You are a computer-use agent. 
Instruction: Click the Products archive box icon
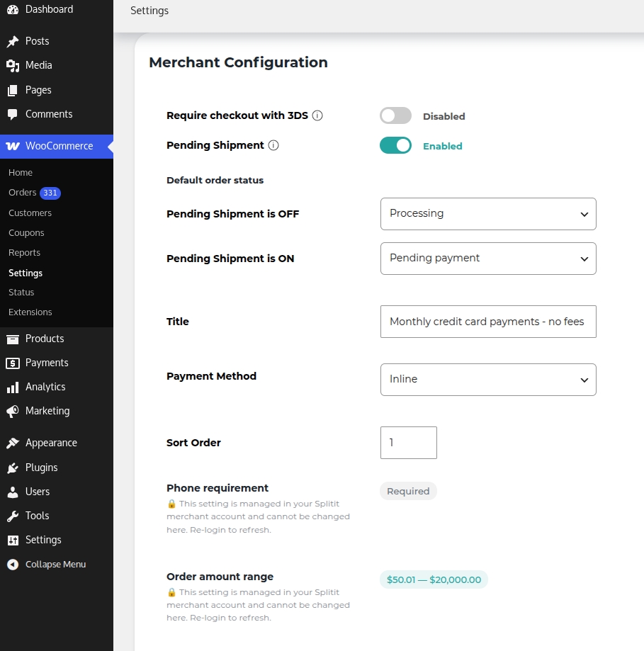pos(13,339)
